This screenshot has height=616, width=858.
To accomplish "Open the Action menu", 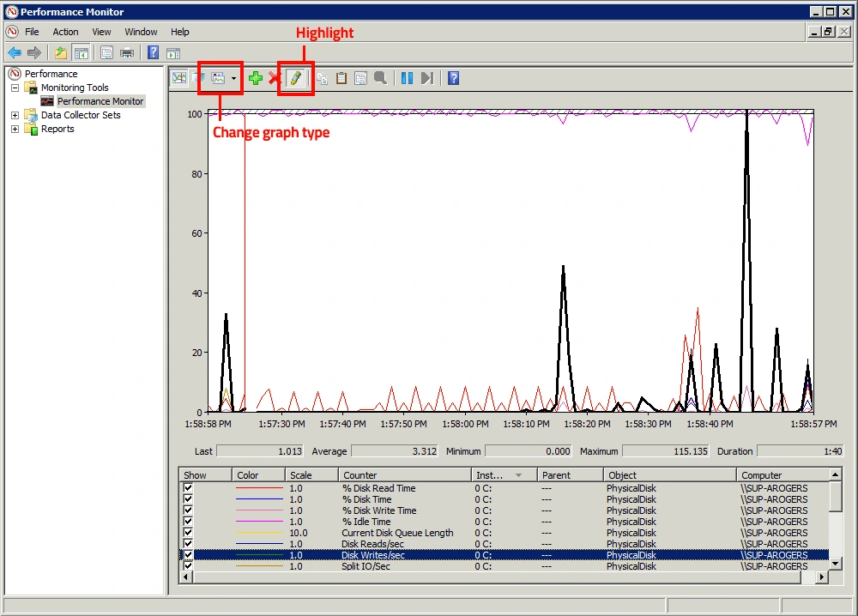I will pyautogui.click(x=65, y=32).
